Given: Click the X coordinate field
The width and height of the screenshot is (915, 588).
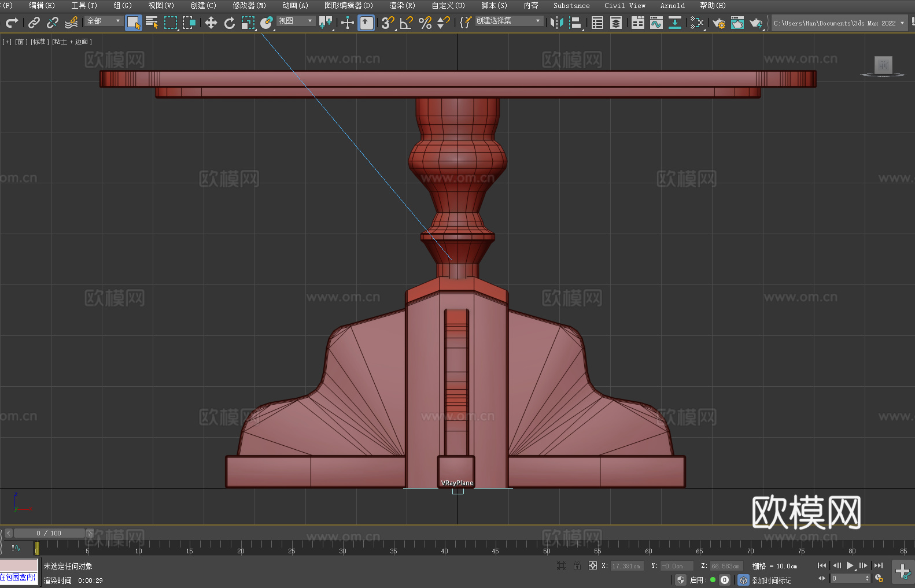Looking at the screenshot, I should [x=626, y=566].
